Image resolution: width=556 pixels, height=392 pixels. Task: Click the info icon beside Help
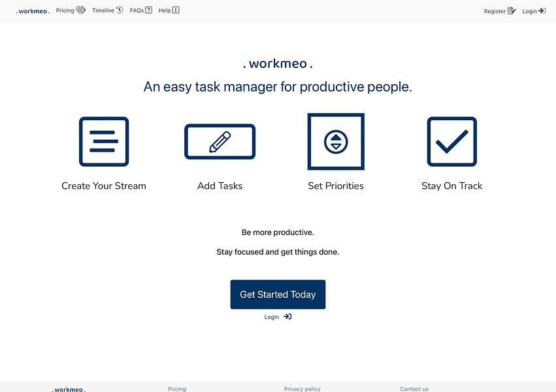click(x=176, y=10)
